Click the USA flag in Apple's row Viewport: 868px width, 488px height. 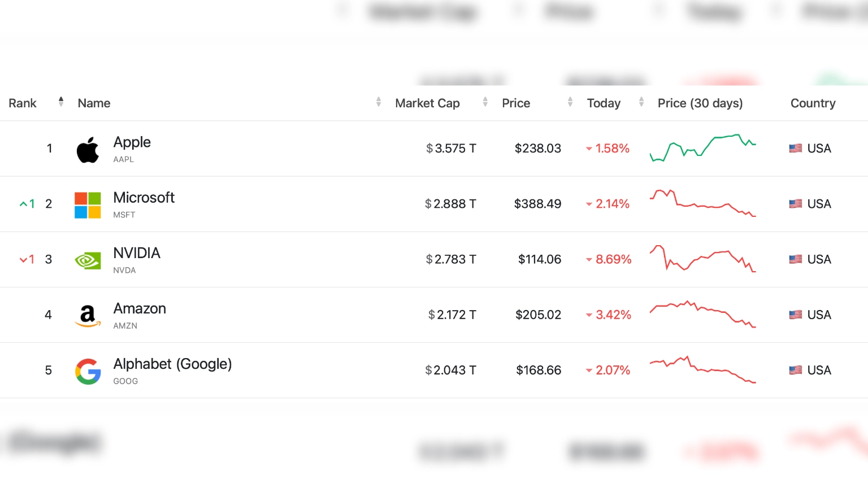(x=795, y=149)
